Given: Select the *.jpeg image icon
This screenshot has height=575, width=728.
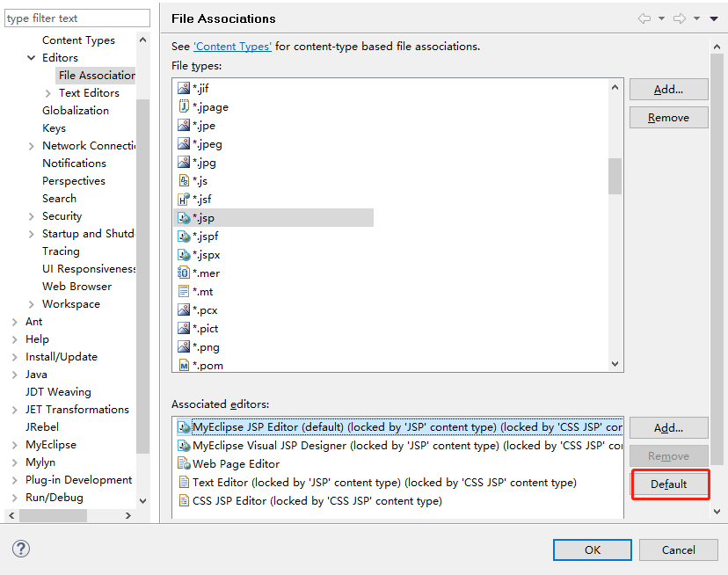Looking at the screenshot, I should pyautogui.click(x=184, y=144).
